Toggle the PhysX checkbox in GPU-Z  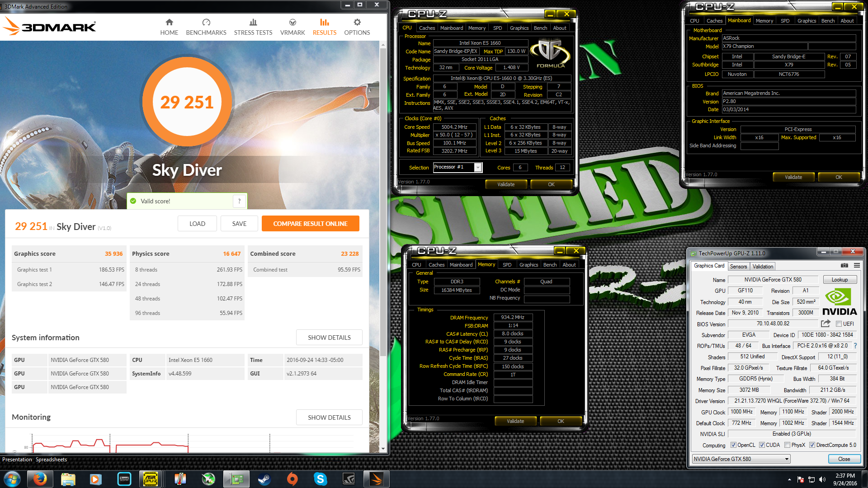pyautogui.click(x=788, y=445)
